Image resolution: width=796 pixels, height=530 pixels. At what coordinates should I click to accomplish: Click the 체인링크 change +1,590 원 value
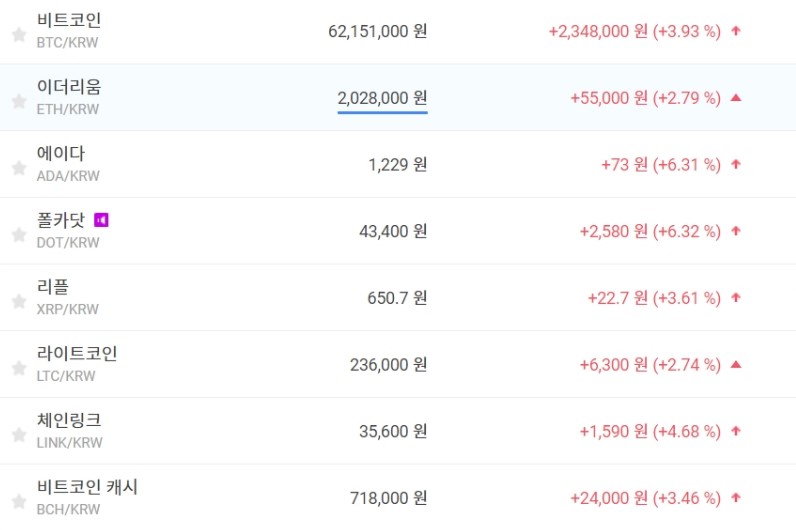pos(613,431)
